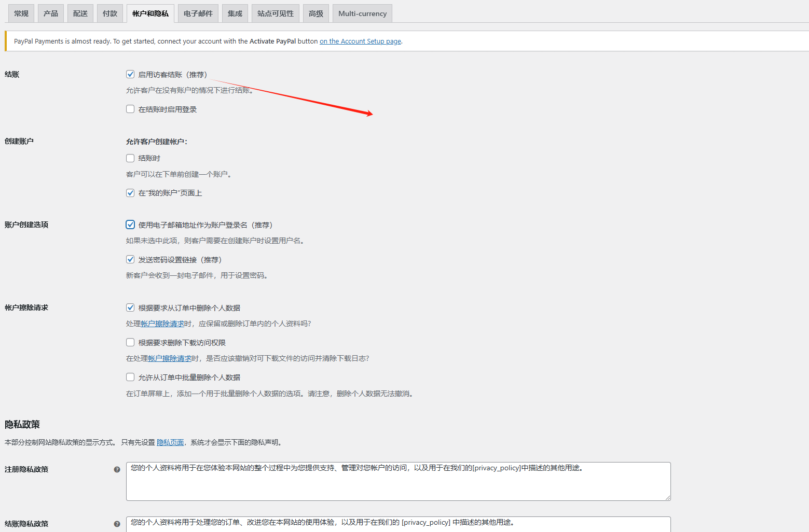Screen dimensions: 809x532
Task: Click help icon beside 结账隐私政策
Action: 117,524
